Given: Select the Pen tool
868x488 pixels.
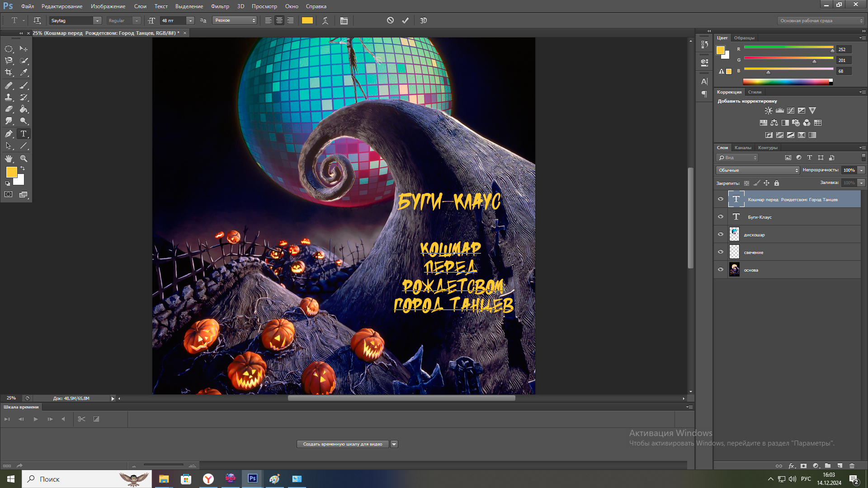Looking at the screenshot, I should pos(9,134).
